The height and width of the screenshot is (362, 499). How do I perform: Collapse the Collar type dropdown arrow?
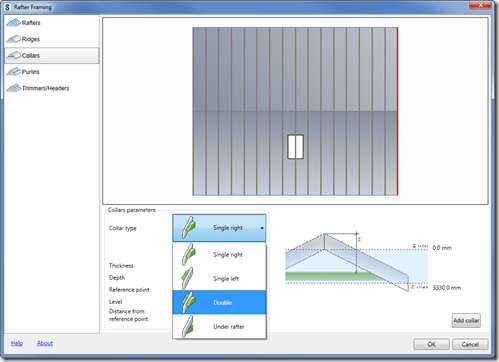[262, 228]
